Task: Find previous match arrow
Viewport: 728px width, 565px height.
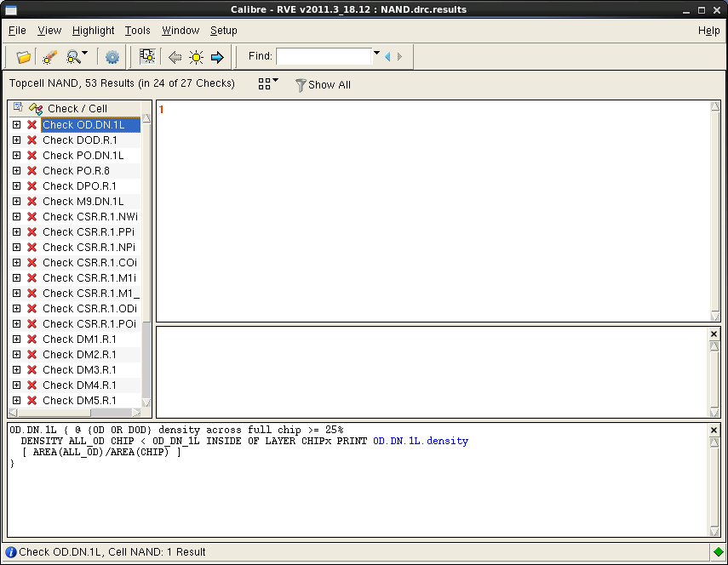Action: [x=387, y=57]
